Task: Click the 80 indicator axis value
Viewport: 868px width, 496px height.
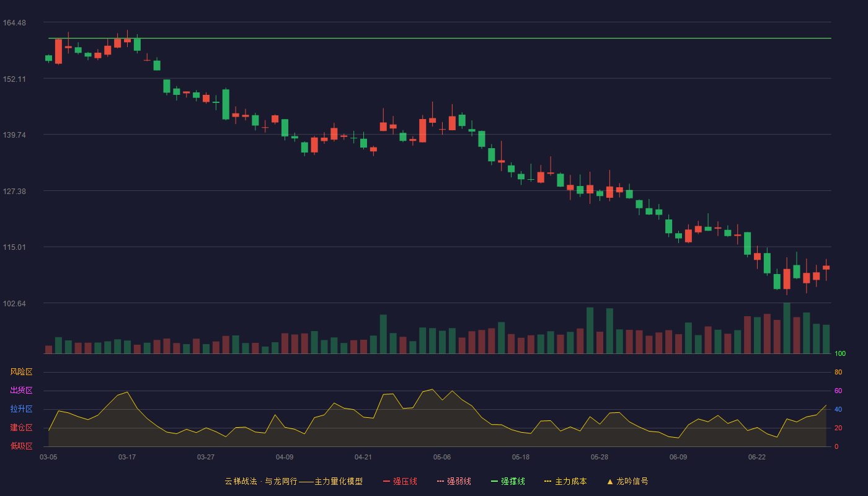Action: tap(838, 372)
